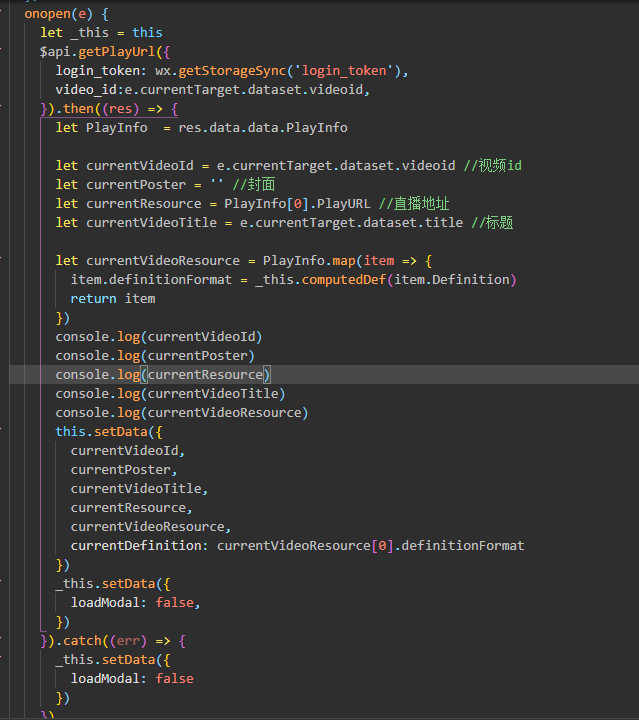The image size is (639, 720).
Task: Click the video_id property key
Action: [86, 90]
